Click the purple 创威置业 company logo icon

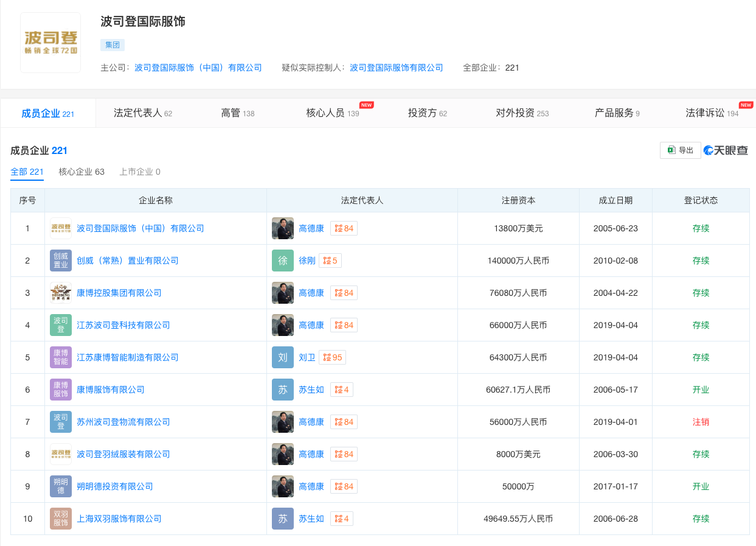pyautogui.click(x=60, y=260)
